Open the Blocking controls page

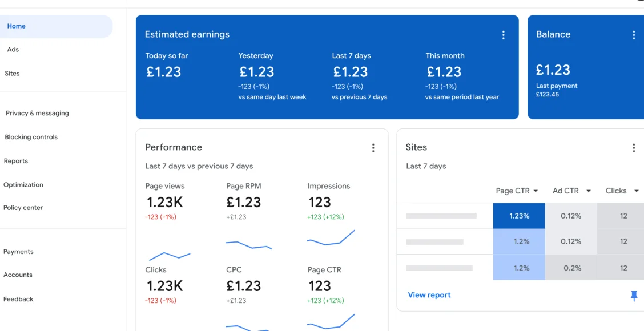(x=31, y=137)
